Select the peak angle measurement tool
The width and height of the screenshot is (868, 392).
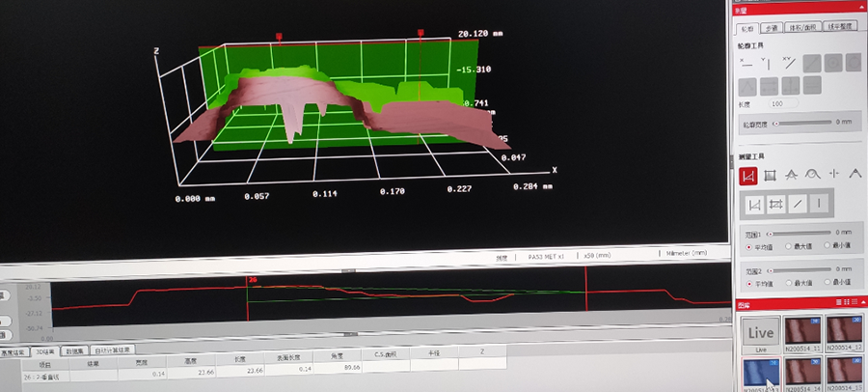[x=854, y=176]
